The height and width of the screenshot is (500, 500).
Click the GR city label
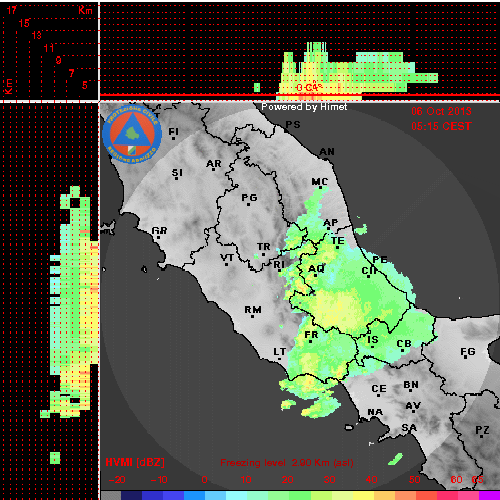point(159,230)
